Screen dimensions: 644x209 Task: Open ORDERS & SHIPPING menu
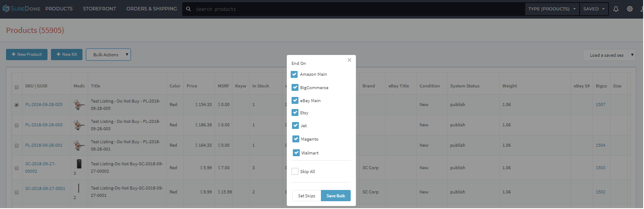click(x=152, y=9)
